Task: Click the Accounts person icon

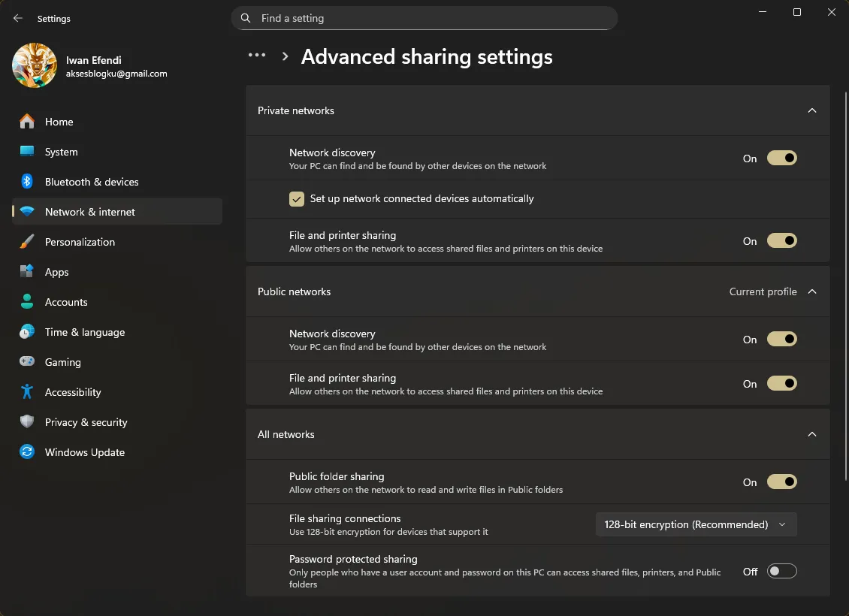Action: (26, 302)
